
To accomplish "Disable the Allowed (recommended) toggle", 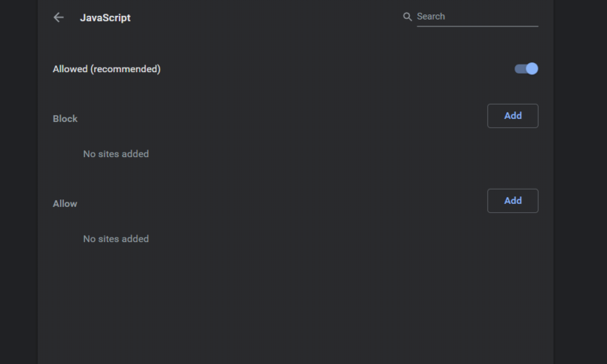I will tap(526, 69).
